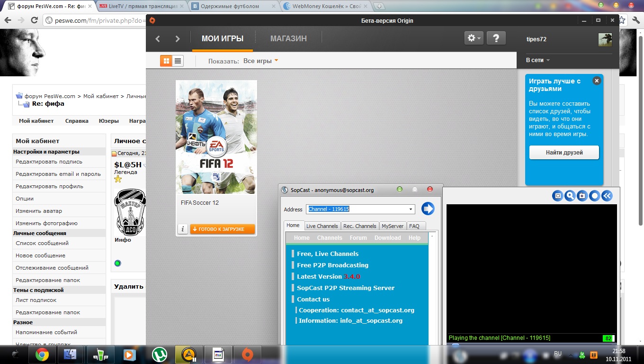644x364 pixels.
Task: Click the SopCast blue Go arrow
Action: (428, 209)
